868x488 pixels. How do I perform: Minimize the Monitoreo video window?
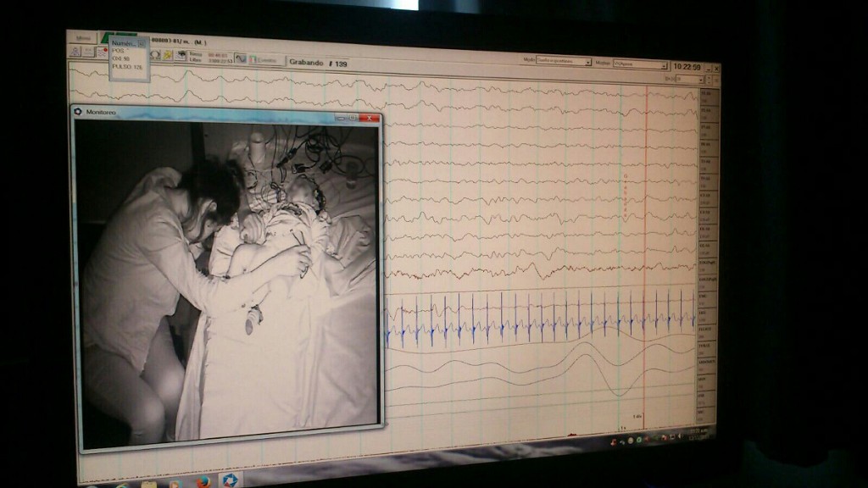click(341, 118)
